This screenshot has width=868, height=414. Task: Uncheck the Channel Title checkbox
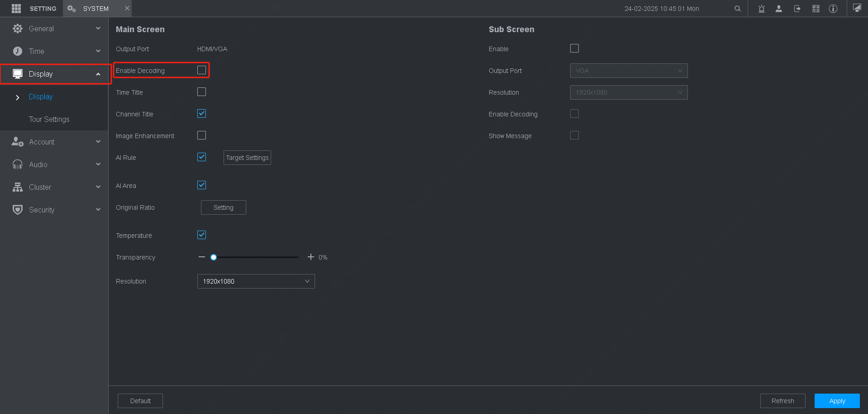202,114
